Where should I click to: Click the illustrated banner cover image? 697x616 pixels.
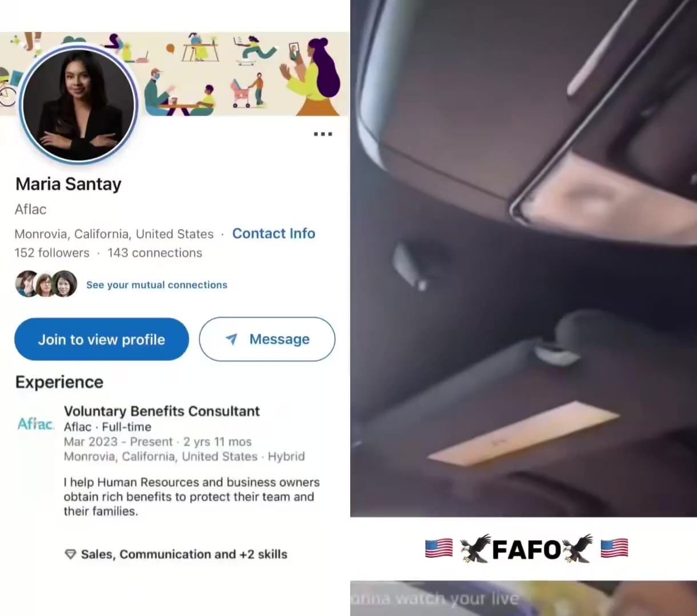click(240, 74)
